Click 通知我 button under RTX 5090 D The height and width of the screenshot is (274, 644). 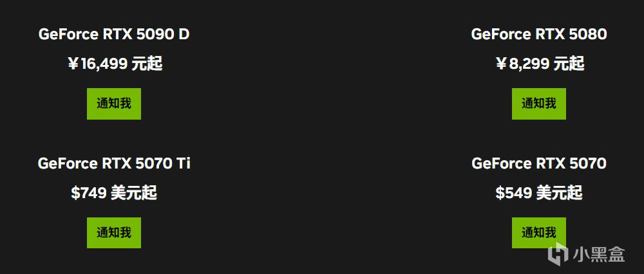tap(114, 104)
